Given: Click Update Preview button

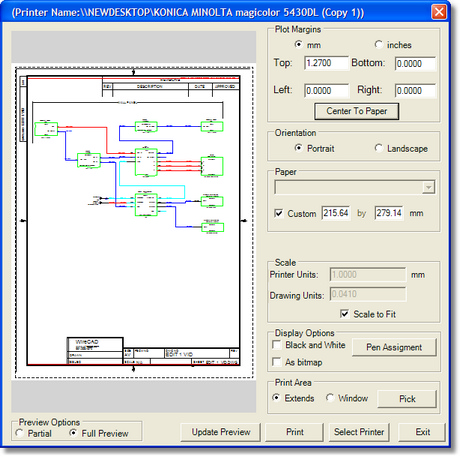Looking at the screenshot, I should coord(221,432).
